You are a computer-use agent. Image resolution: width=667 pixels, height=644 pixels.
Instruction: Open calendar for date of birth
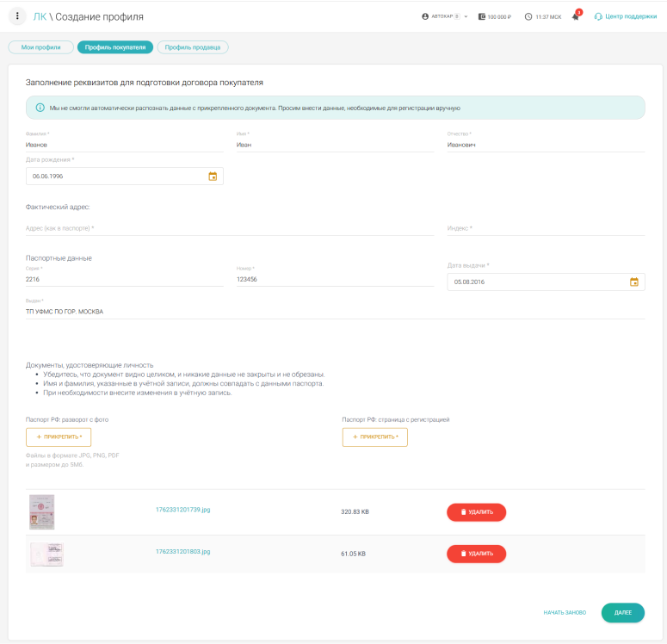tap(213, 176)
